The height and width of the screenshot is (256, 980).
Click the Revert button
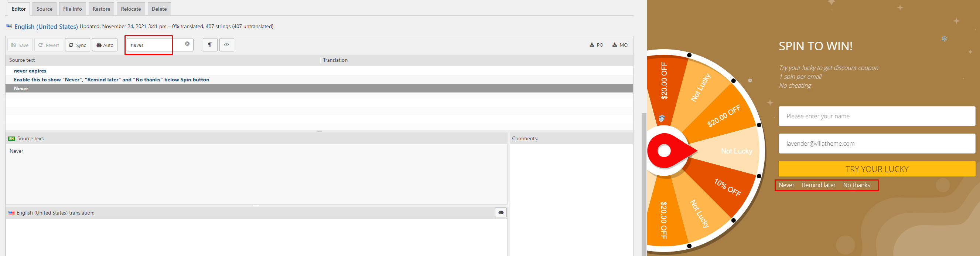point(49,45)
